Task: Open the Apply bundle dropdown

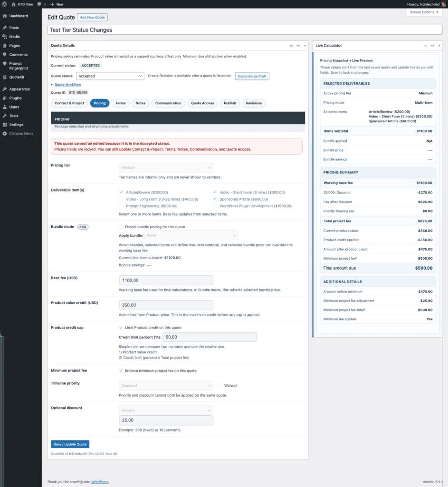Action: [192, 235]
